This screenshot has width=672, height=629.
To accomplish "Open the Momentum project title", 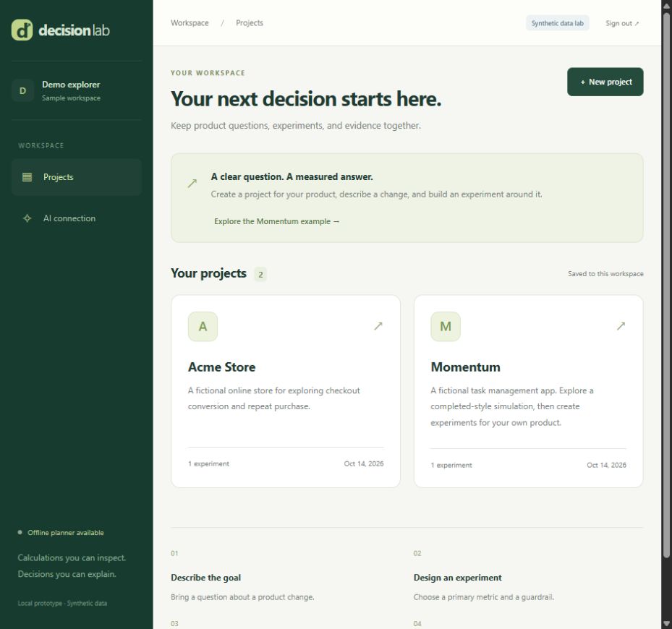I will (x=465, y=367).
